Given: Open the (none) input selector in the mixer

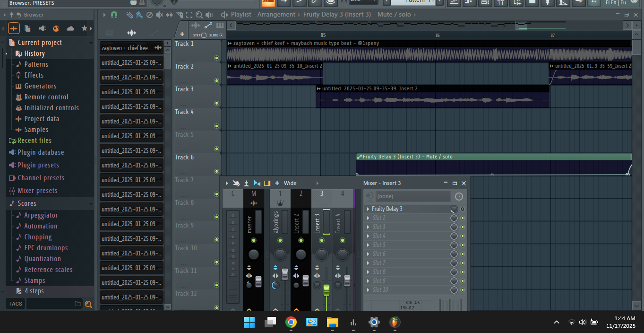Looking at the screenshot, I should click(x=413, y=196).
